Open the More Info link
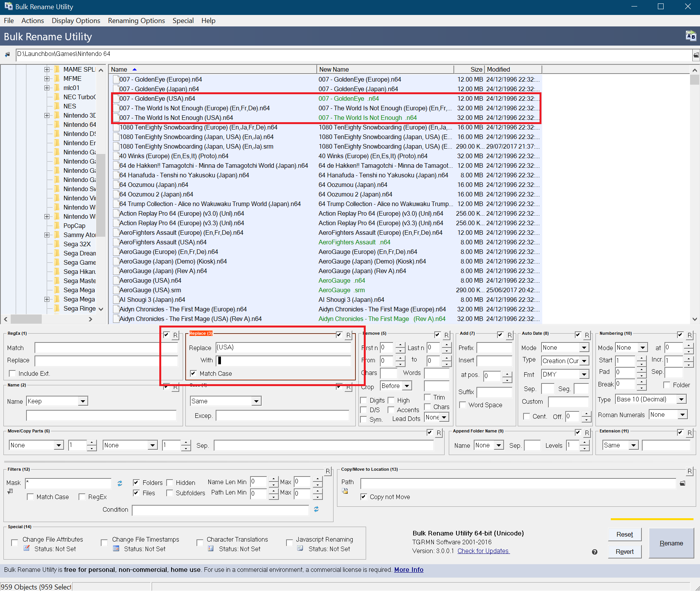The image size is (700, 591). [409, 570]
